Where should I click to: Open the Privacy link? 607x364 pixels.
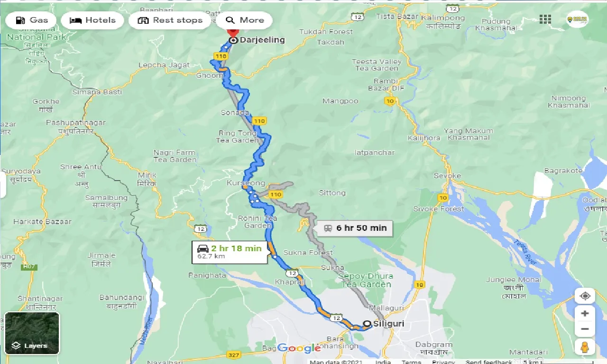443,362
